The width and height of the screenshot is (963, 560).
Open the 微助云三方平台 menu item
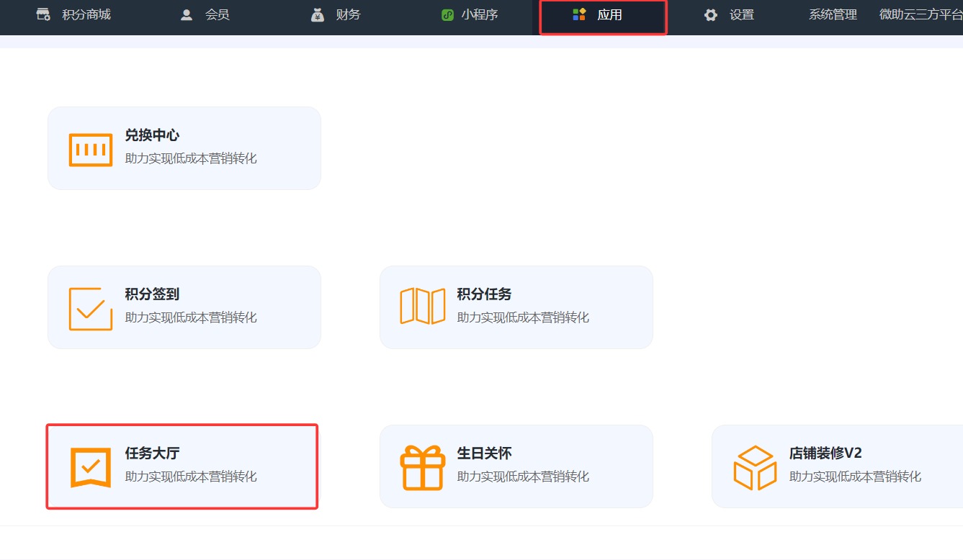click(921, 15)
